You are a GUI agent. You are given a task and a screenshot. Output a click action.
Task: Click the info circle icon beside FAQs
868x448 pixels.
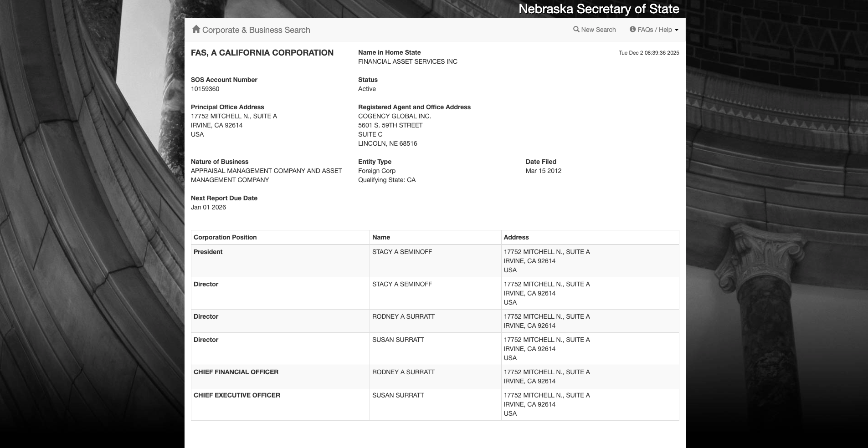[x=632, y=30]
